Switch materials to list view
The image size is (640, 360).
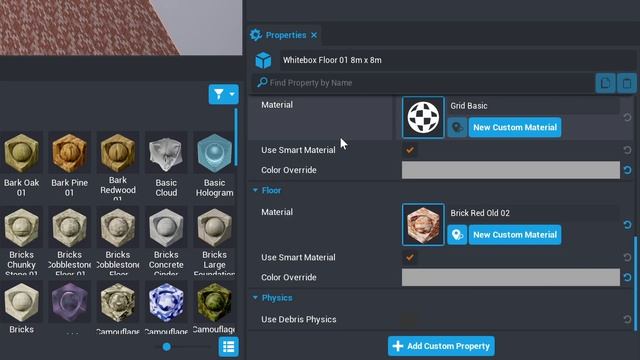click(229, 347)
